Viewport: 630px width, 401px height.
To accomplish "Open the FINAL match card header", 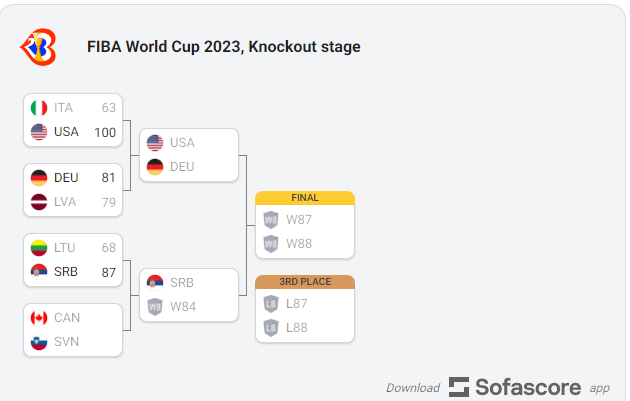I will 305,198.
